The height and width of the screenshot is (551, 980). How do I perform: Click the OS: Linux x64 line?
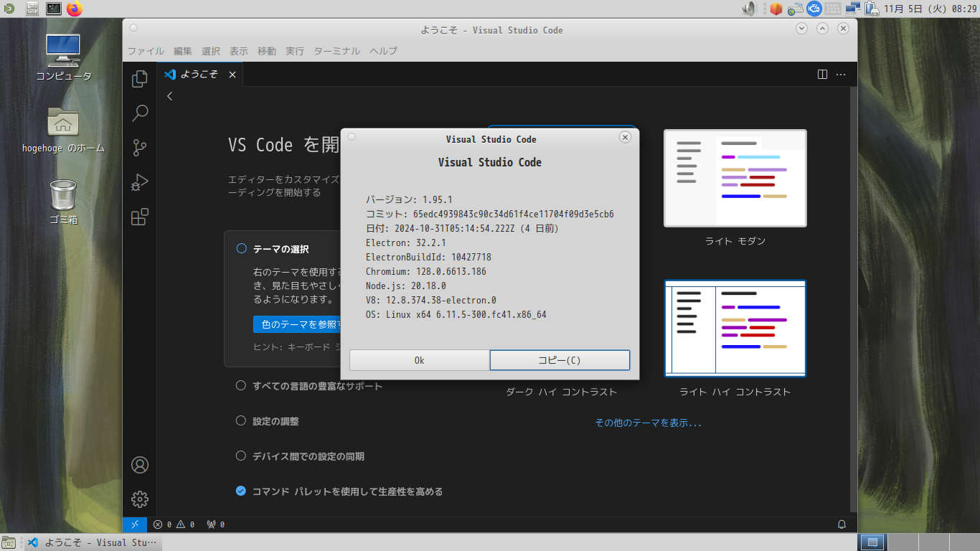click(x=456, y=314)
